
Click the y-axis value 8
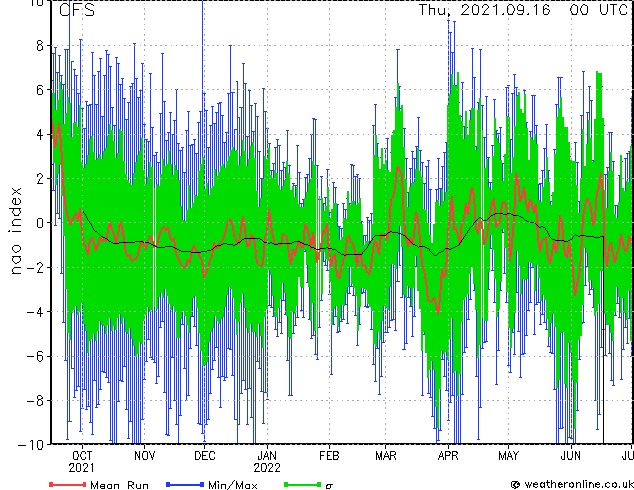(40, 46)
